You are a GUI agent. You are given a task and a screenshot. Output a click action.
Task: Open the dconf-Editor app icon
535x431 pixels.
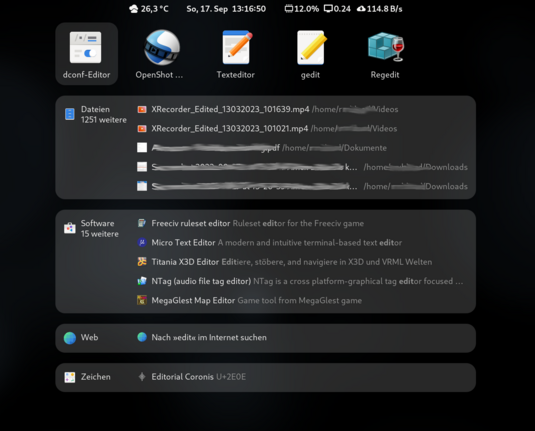86,47
